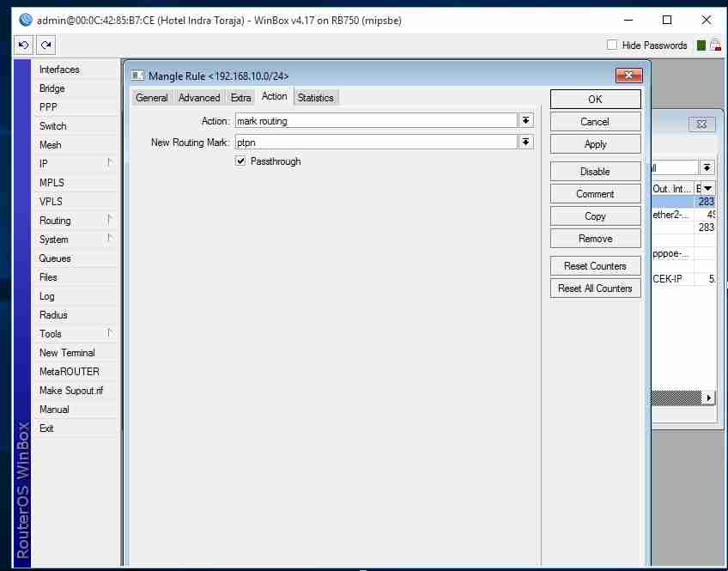Close the background firewall window

point(701,124)
